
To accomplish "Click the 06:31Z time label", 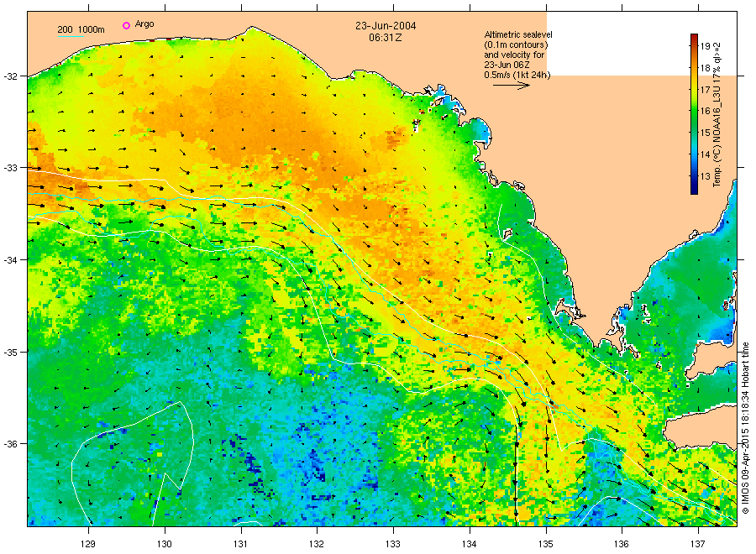I will click(386, 38).
